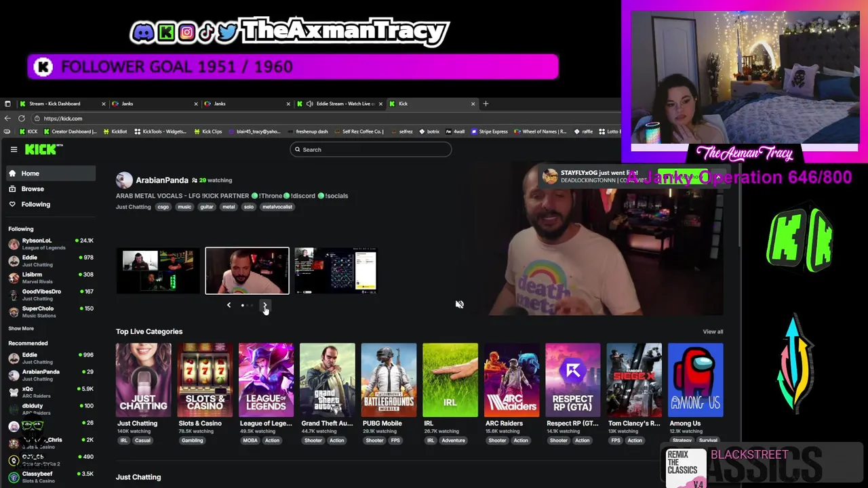The height and width of the screenshot is (488, 868).
Task: Open the KickTools - Widgets bookmark
Action: coord(161,131)
